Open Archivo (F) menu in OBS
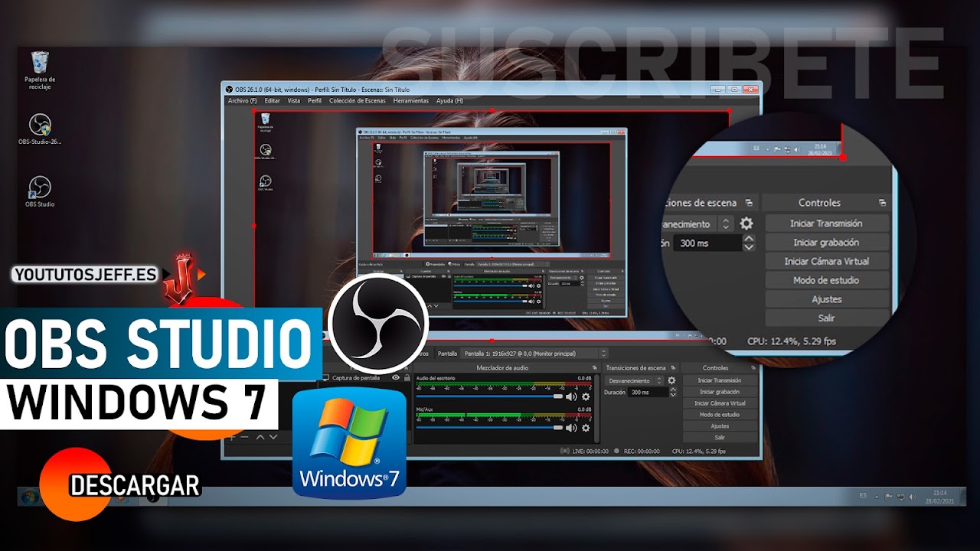The height and width of the screenshot is (551, 980). (243, 101)
